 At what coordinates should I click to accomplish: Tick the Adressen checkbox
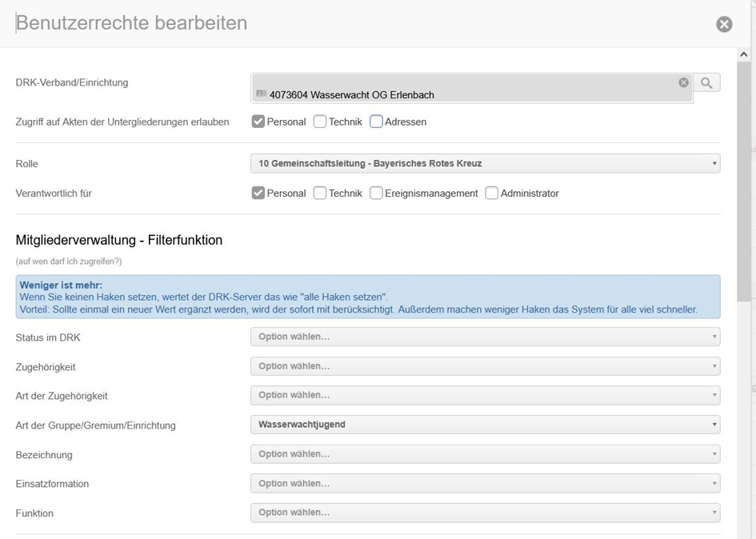[376, 122]
